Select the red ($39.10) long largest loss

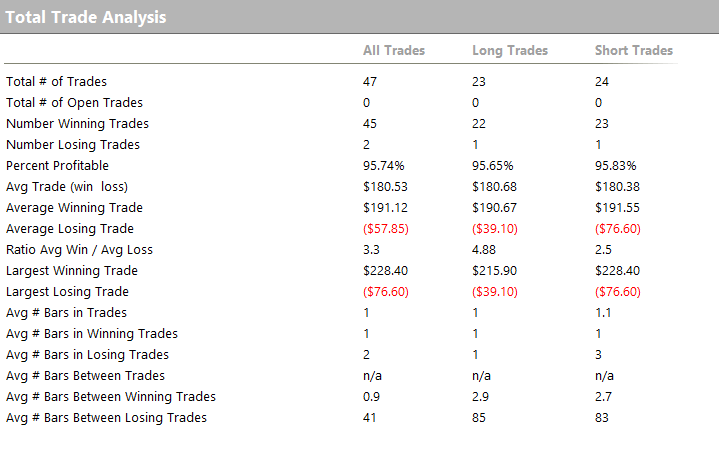(x=495, y=292)
